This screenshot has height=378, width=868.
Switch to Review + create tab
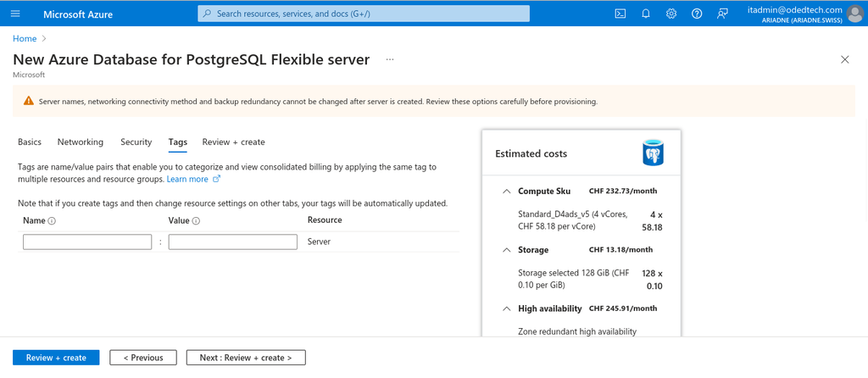pos(234,142)
